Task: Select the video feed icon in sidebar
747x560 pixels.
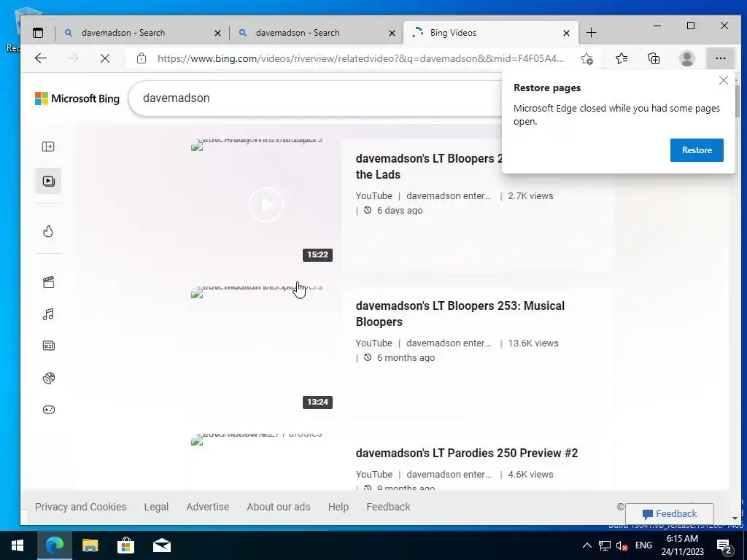Action: 48,181
